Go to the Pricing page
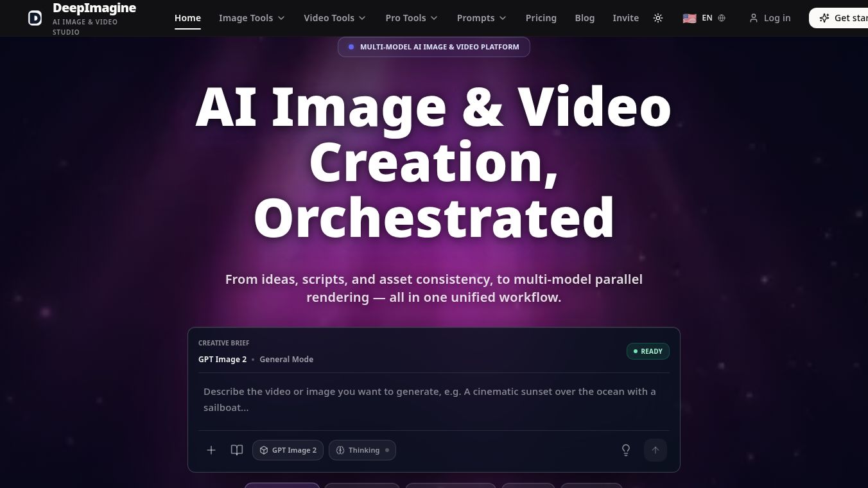 (541, 18)
